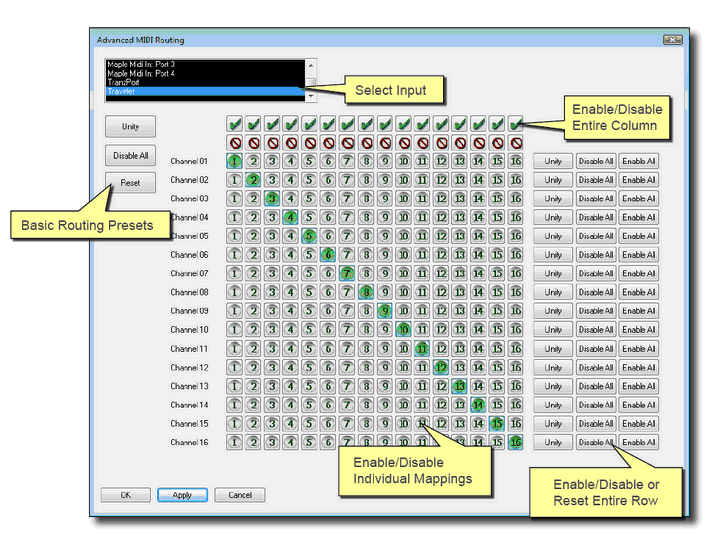Click the global Disable All preset button
The height and width of the screenshot is (534, 715).
tap(130, 156)
